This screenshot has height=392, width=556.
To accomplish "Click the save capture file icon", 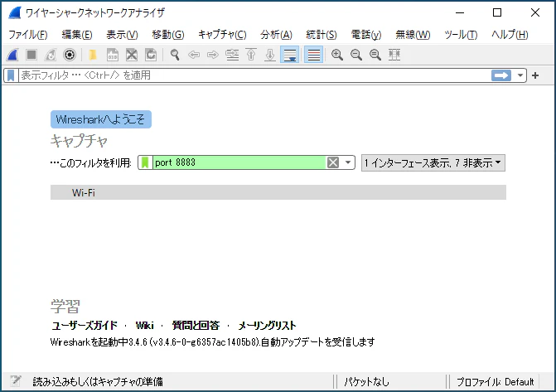I will pos(113,55).
